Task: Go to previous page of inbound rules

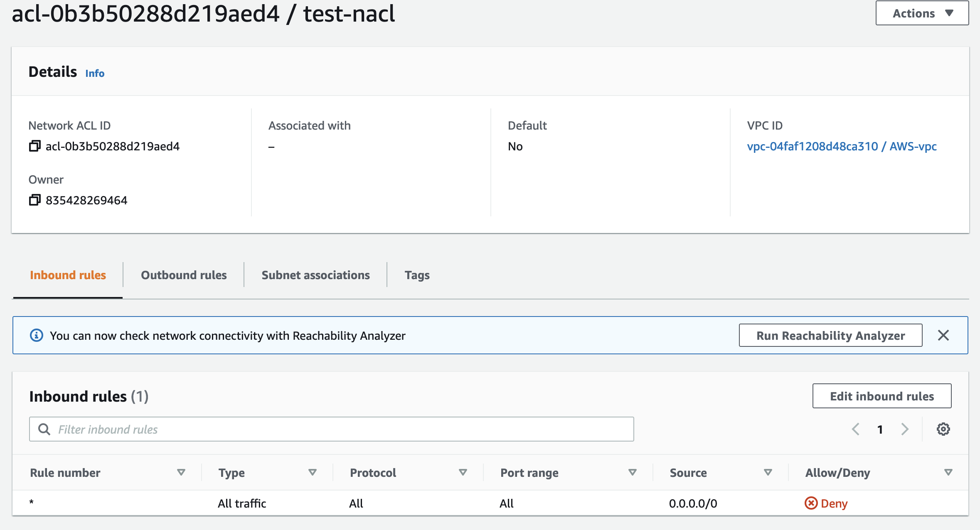Action: coord(856,429)
